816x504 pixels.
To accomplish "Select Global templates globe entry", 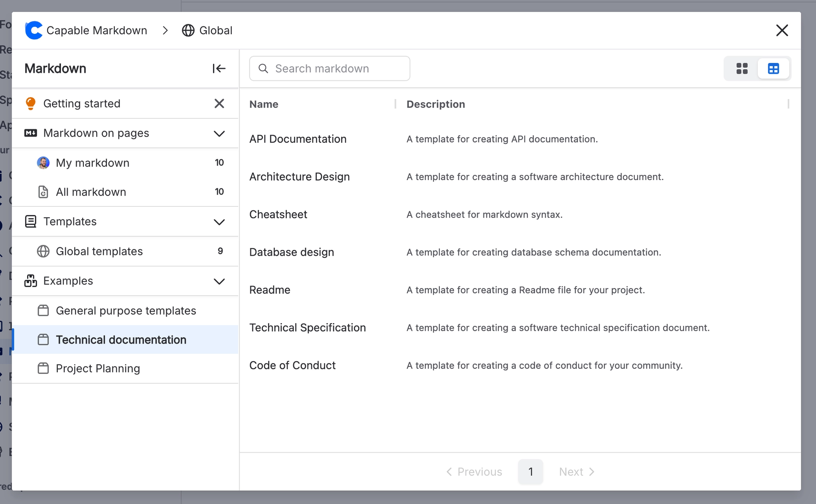I will click(43, 251).
